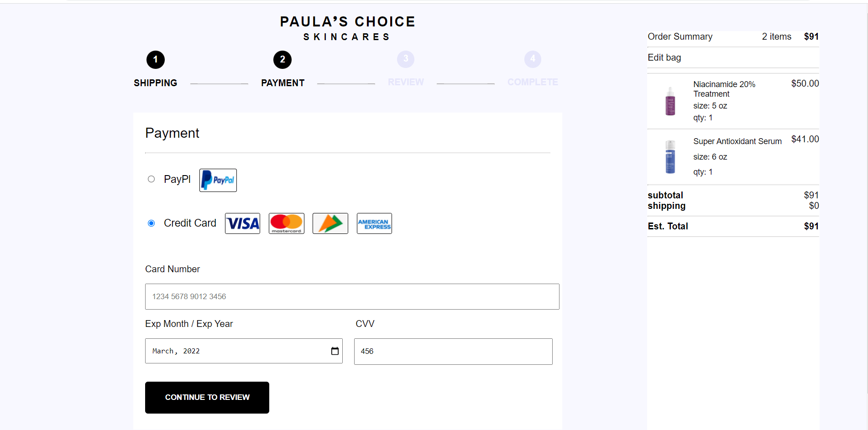
Task: Click CONTINUE TO REVIEW
Action: pos(207,397)
